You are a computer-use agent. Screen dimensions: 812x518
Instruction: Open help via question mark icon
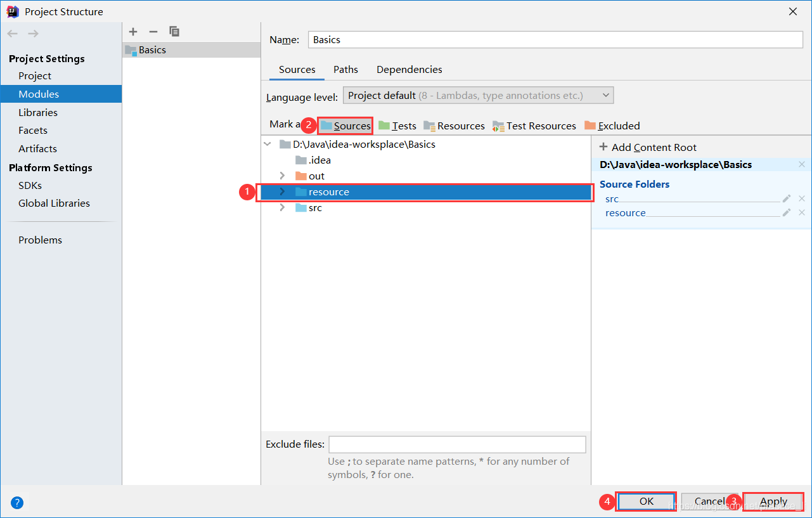(17, 503)
